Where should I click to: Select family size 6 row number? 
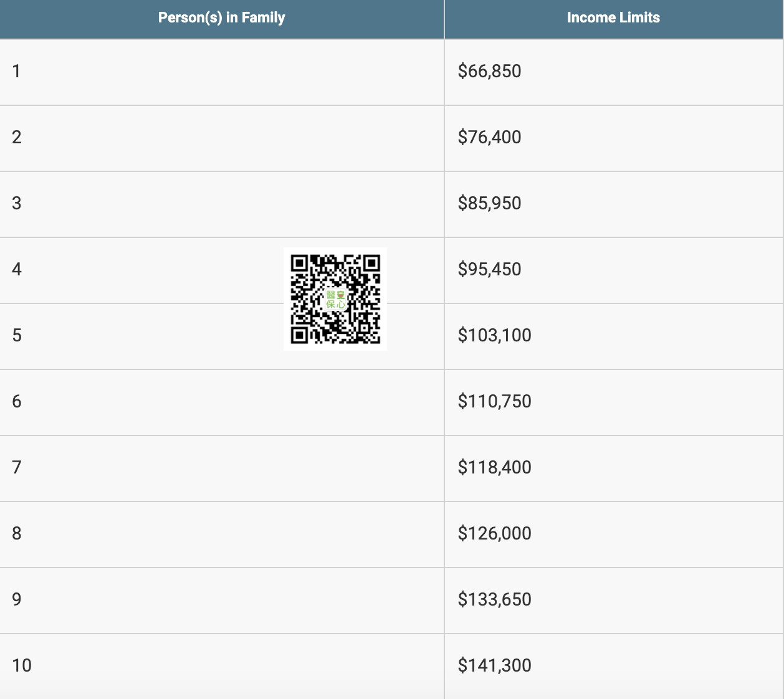tap(17, 402)
